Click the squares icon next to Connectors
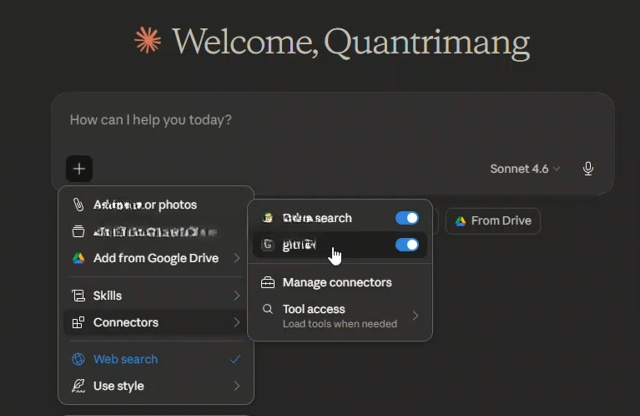This screenshot has height=416, width=640. pyautogui.click(x=78, y=323)
